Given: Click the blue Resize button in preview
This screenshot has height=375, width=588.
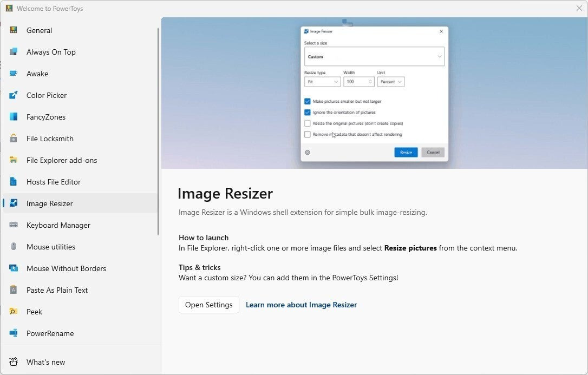Looking at the screenshot, I should pyautogui.click(x=406, y=152).
